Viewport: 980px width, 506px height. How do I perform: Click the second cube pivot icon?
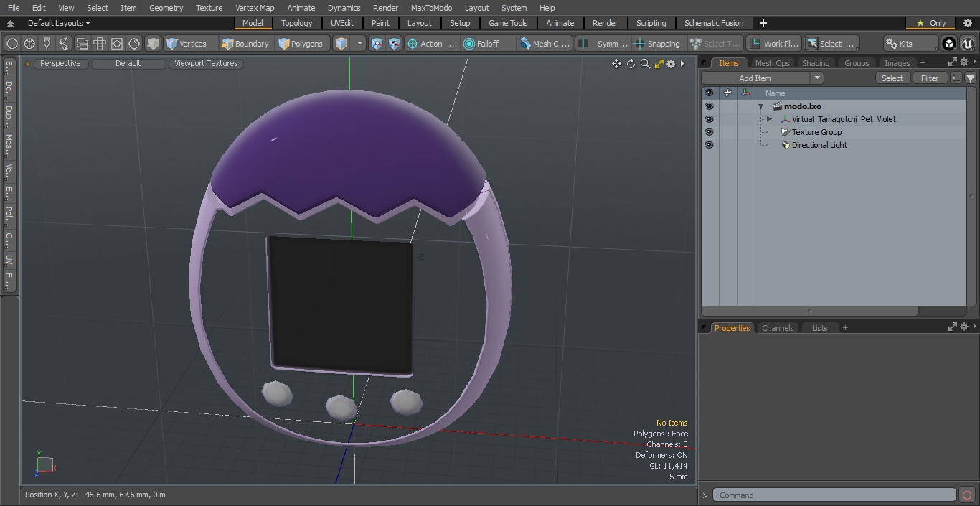tap(395, 44)
